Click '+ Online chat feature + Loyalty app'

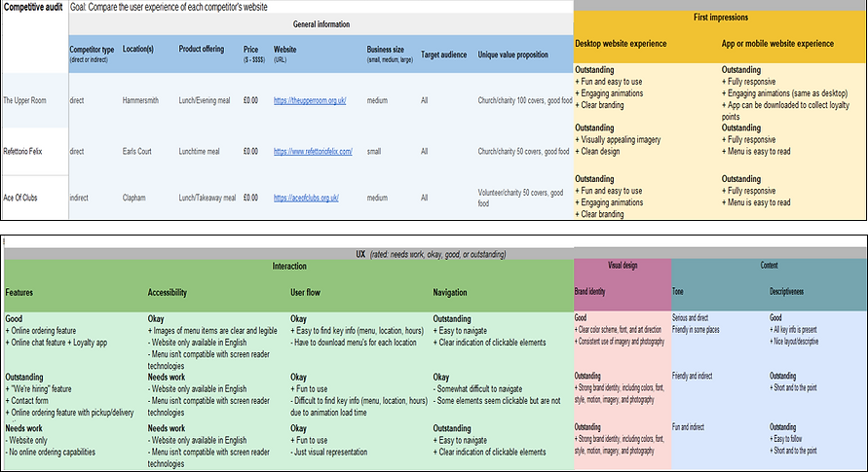(57, 343)
